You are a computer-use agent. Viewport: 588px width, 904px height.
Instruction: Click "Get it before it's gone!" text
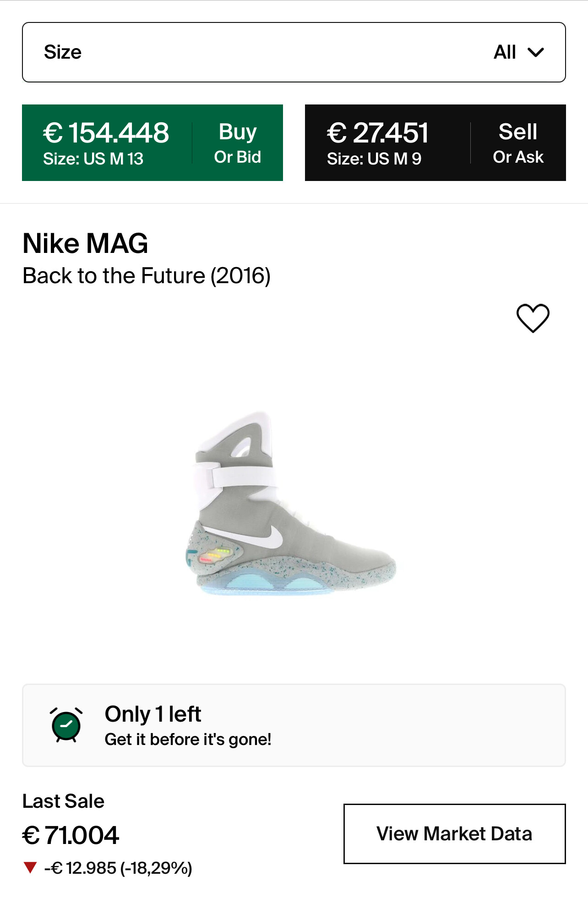click(188, 740)
